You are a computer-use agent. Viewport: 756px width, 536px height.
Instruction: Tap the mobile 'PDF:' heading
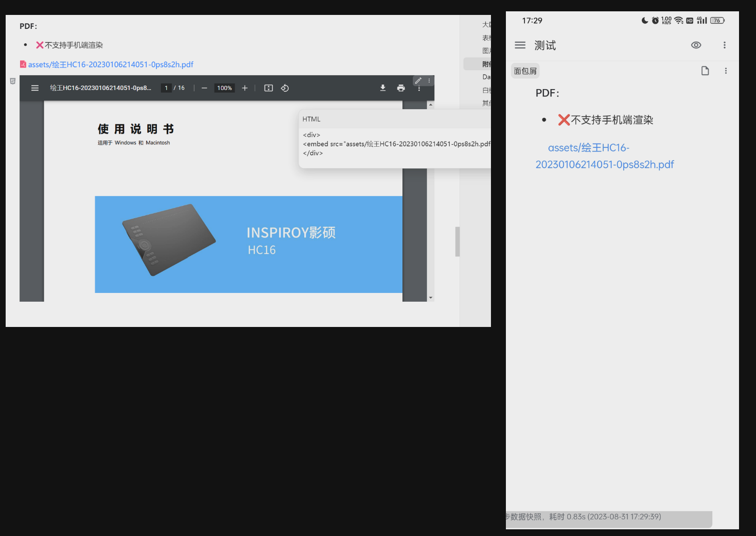[x=547, y=93]
